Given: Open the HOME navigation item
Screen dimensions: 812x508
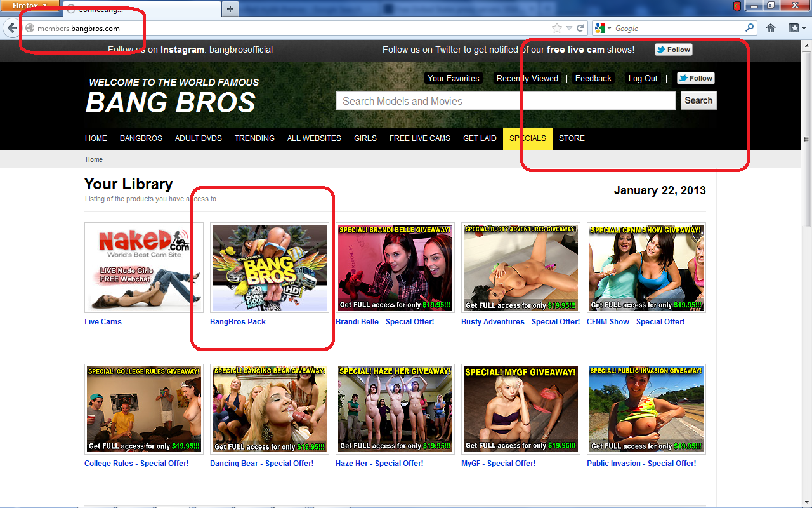Looking at the screenshot, I should point(96,138).
